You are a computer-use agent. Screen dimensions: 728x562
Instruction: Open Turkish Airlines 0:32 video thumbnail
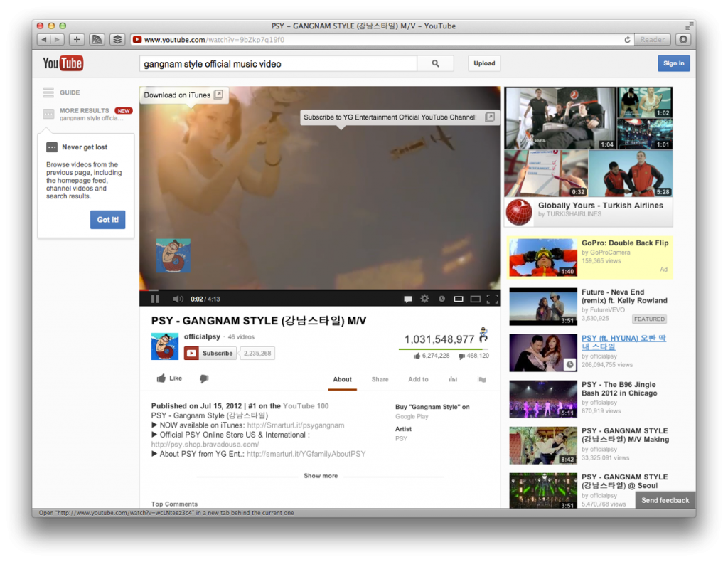click(x=546, y=174)
